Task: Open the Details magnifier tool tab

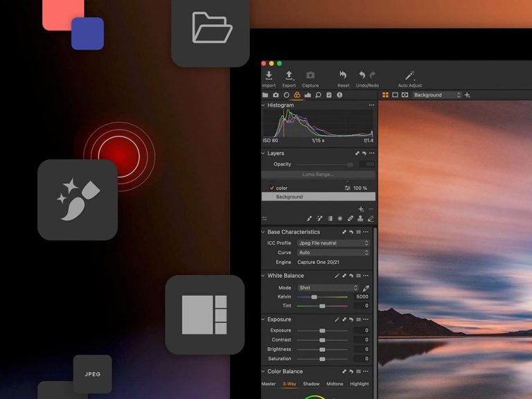Action: [318, 95]
